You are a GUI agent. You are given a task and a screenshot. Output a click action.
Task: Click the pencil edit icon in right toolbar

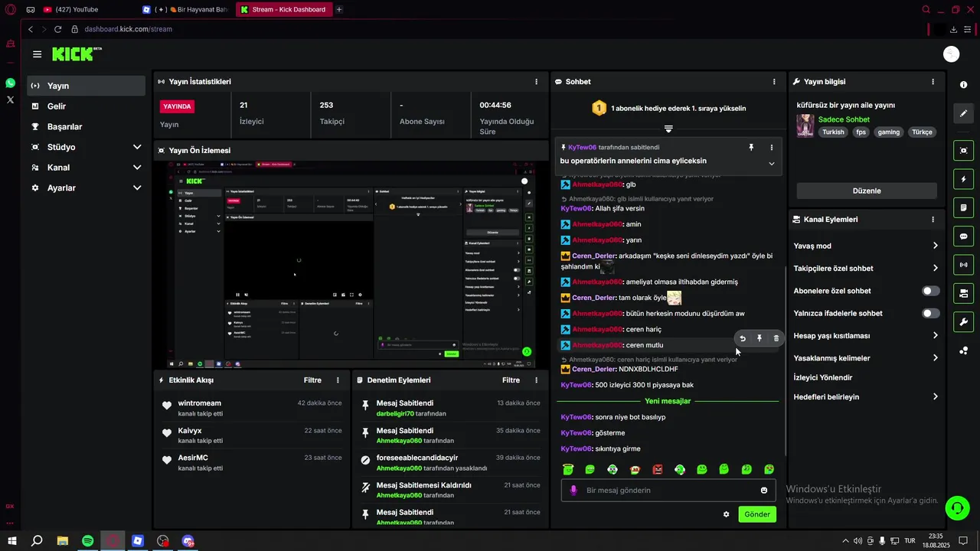[x=963, y=113]
